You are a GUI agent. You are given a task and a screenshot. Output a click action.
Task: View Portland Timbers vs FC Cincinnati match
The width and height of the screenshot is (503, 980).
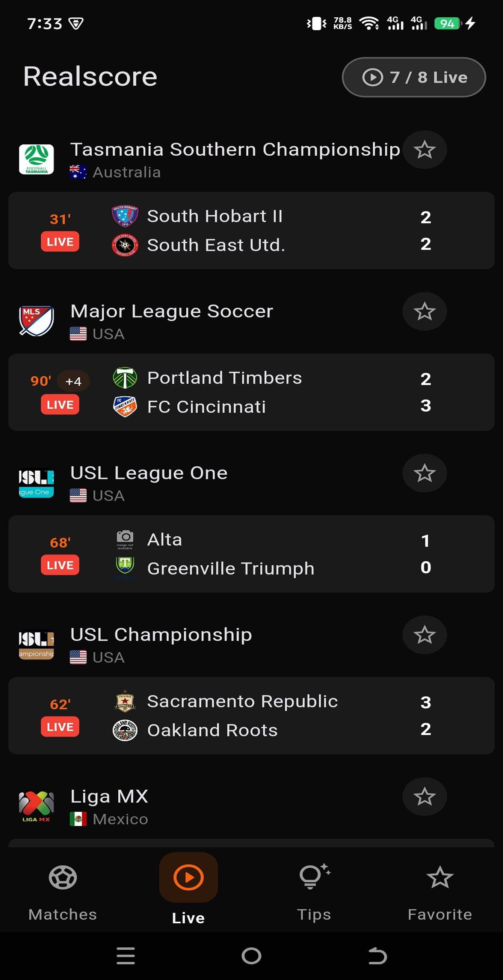251,392
